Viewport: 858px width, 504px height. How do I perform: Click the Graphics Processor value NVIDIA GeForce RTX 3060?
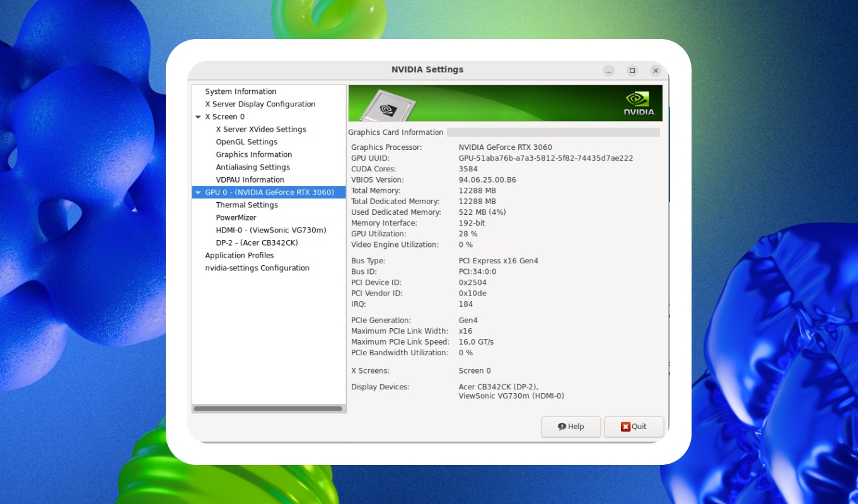coord(505,147)
